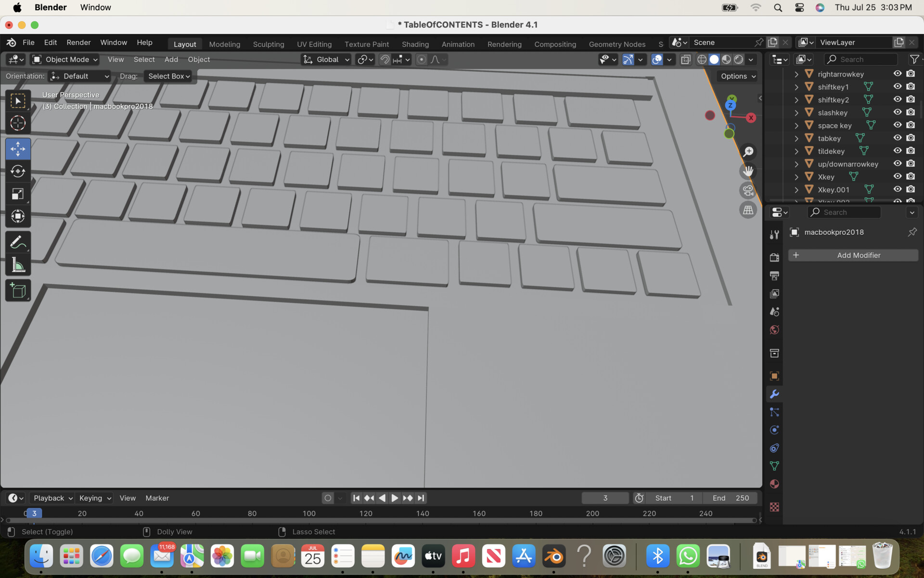Disable render visibility for slashkey

tap(911, 112)
